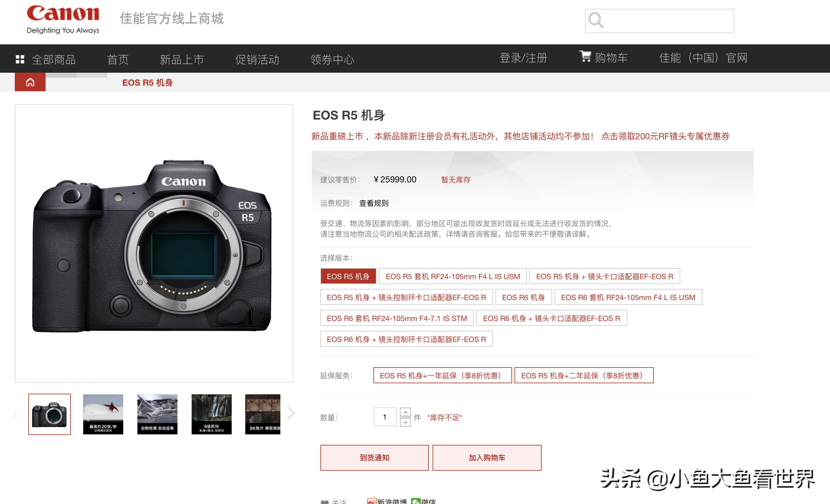Click the Canon logo
The height and width of the screenshot is (504, 830).
(x=63, y=18)
